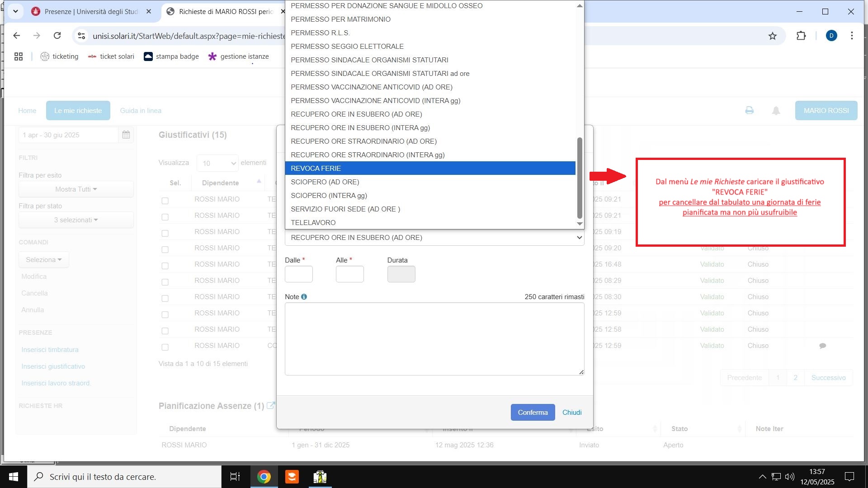Open the Chrome profile D avatar

(831, 36)
